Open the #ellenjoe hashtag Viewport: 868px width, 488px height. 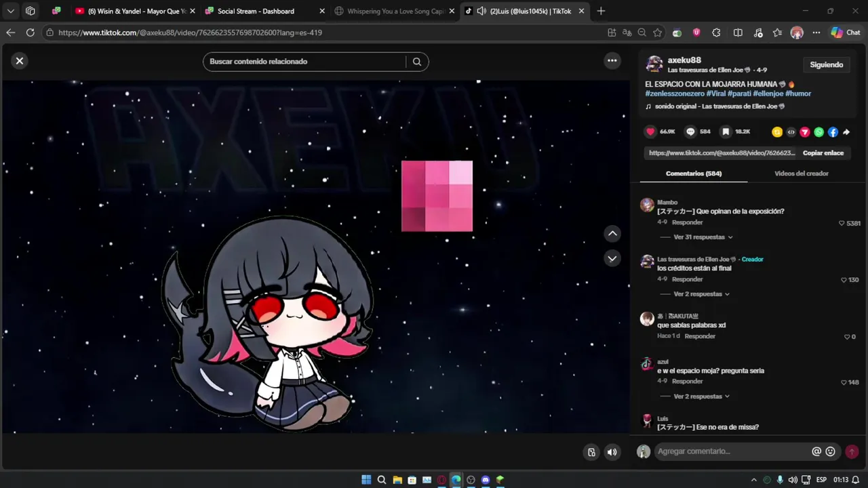tap(768, 94)
